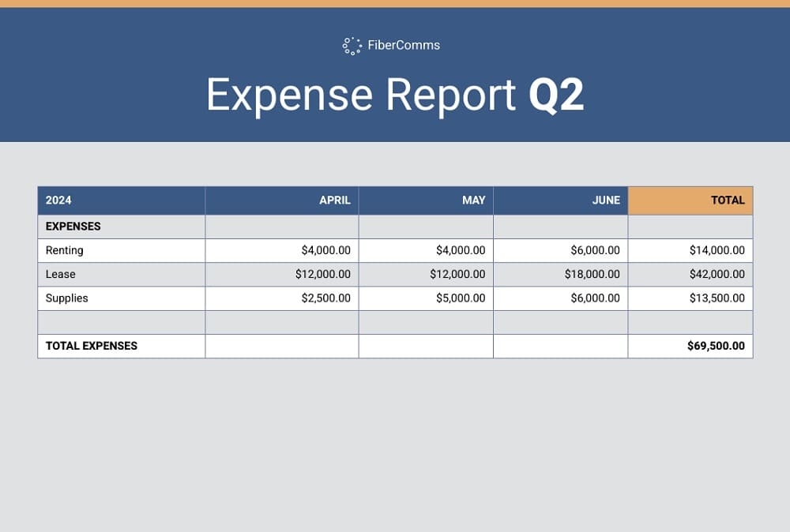Click the 2024 header cell

point(59,200)
